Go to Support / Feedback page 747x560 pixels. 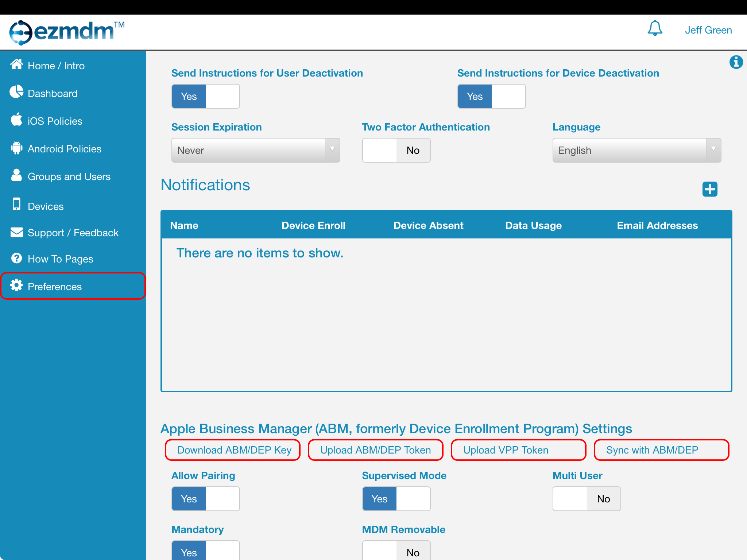coord(73,233)
